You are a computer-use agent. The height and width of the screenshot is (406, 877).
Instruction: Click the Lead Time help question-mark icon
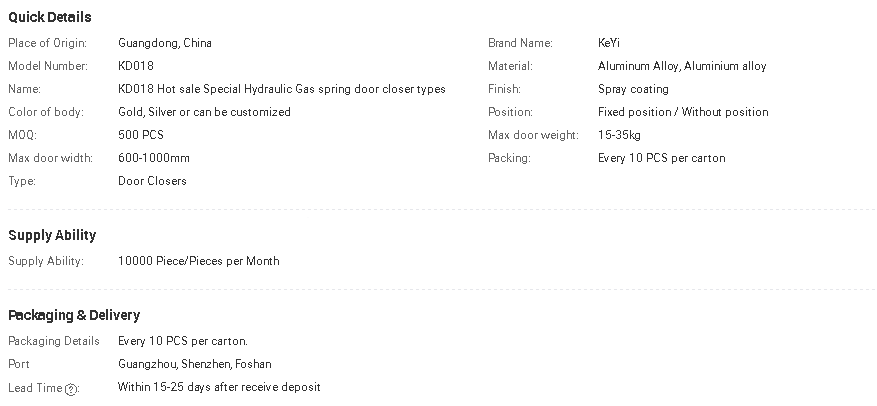point(71,389)
